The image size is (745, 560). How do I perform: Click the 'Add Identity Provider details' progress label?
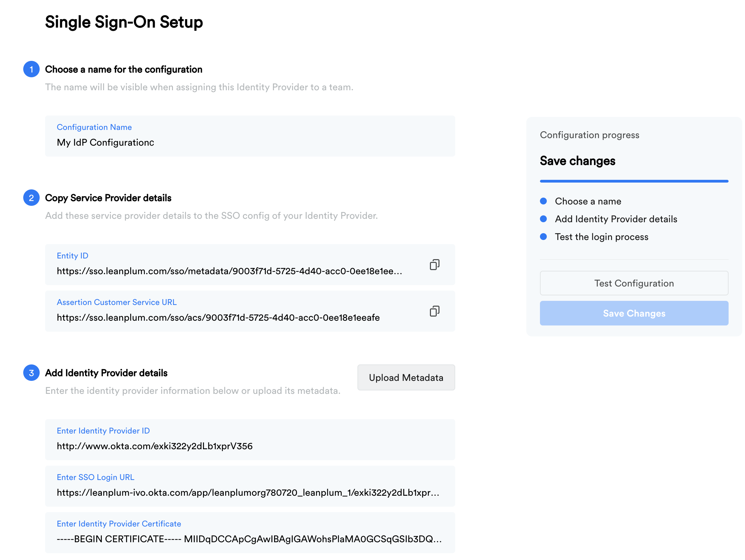point(616,219)
